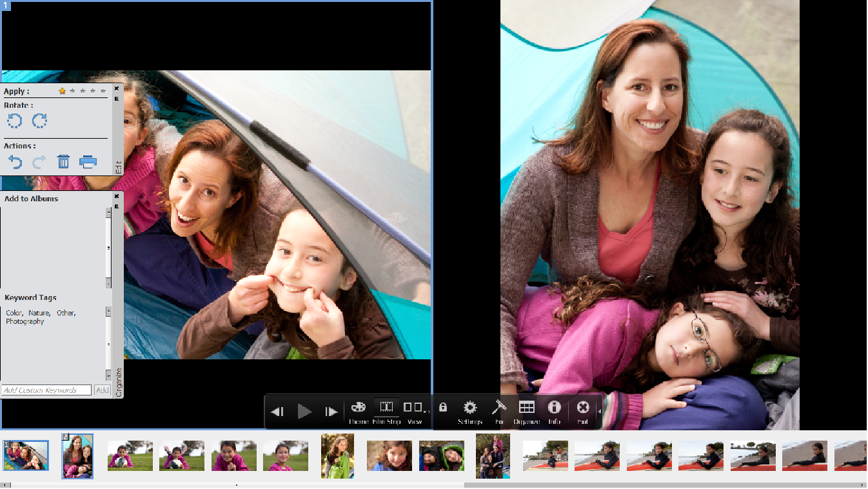Enable the padlock to lock the view
The image size is (868, 489).
coord(443,408)
